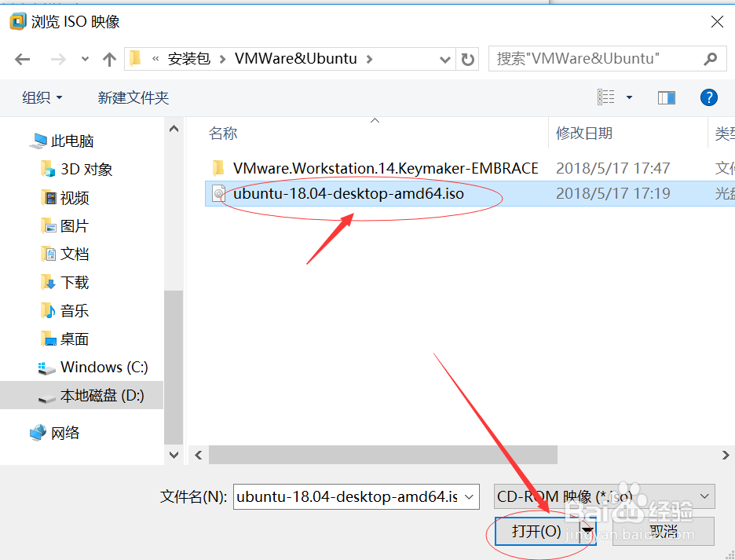
Task: Click the navigation pane vertical scrollbar thumb
Action: (174, 368)
